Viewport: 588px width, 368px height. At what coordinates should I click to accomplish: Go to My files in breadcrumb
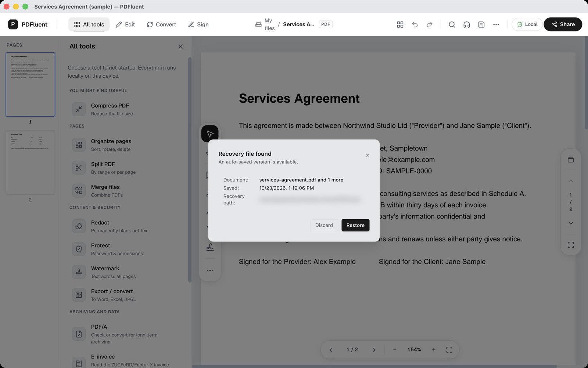click(x=265, y=24)
